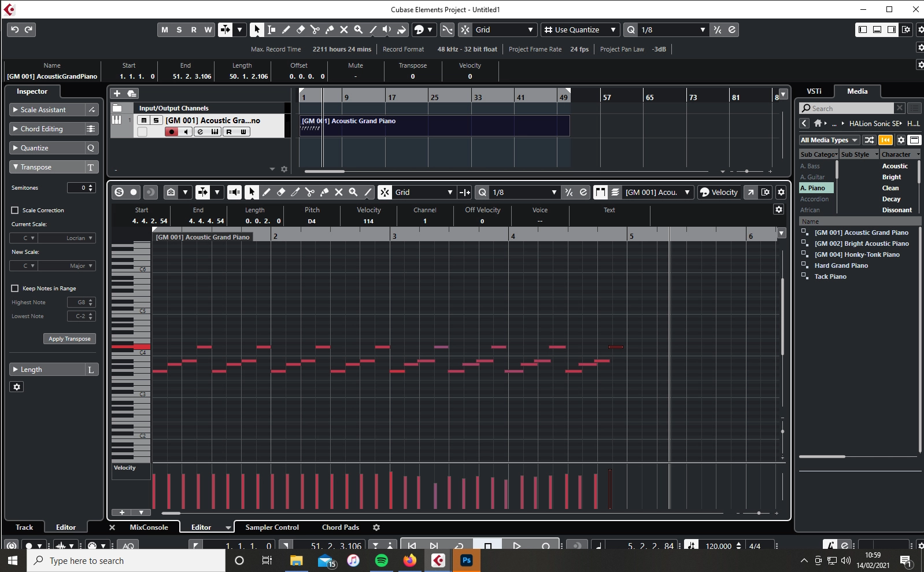Open the All Media Types filter dropdown
The width and height of the screenshot is (924, 572).
(x=829, y=140)
